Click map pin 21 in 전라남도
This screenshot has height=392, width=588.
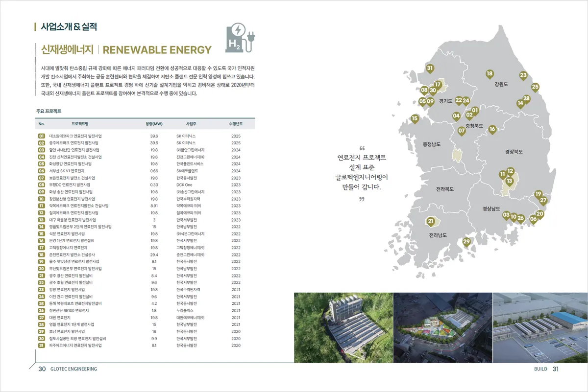pos(431,223)
